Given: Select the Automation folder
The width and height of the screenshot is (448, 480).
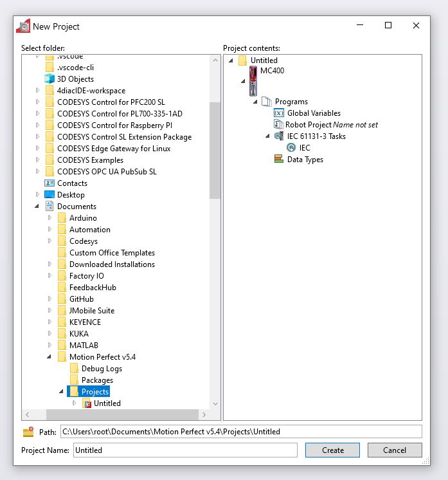Looking at the screenshot, I should click(90, 230).
